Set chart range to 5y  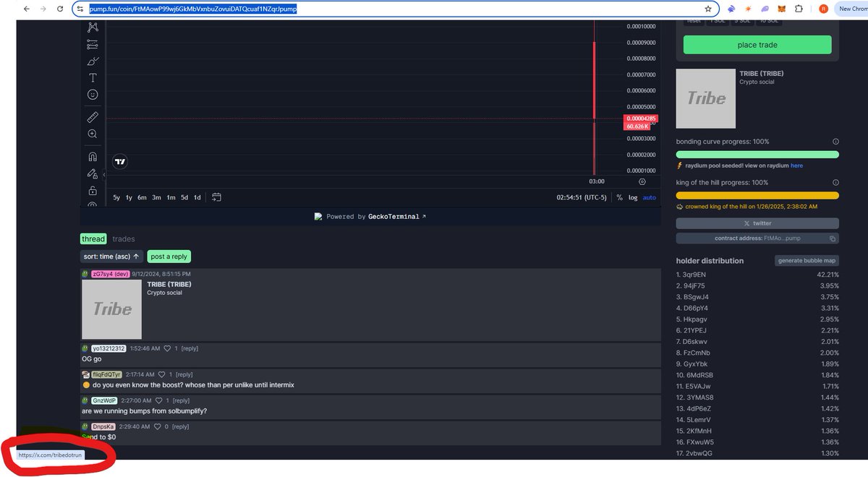point(117,197)
